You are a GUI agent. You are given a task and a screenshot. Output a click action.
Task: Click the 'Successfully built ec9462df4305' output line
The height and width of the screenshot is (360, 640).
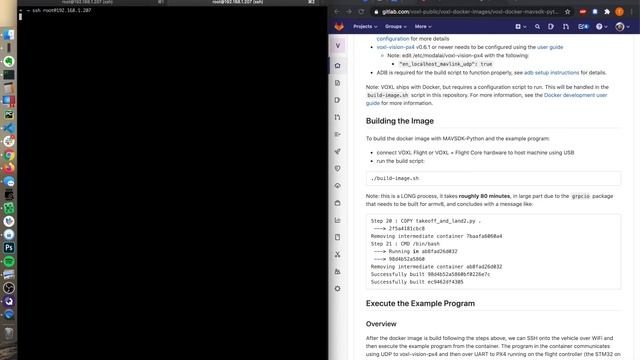[x=417, y=282]
